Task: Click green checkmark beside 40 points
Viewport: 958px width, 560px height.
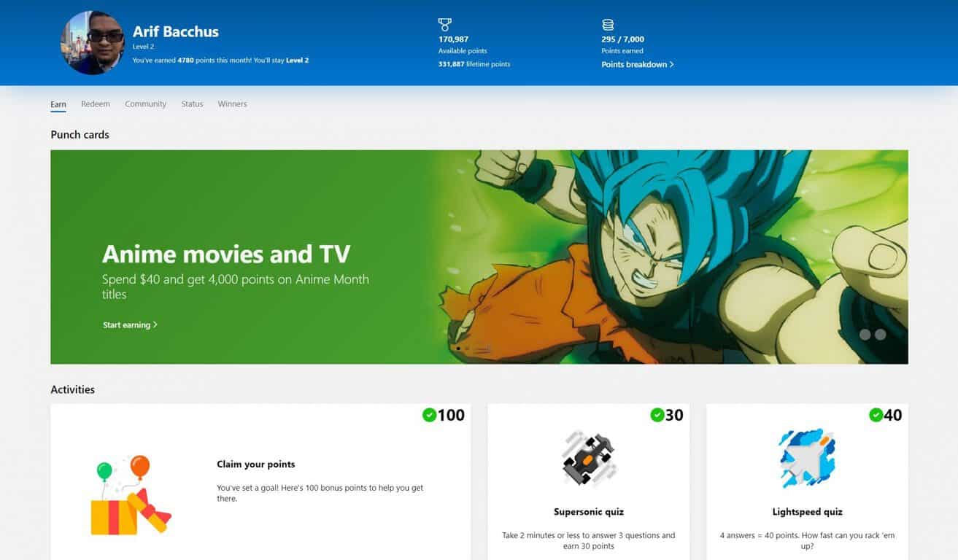Action: click(876, 415)
